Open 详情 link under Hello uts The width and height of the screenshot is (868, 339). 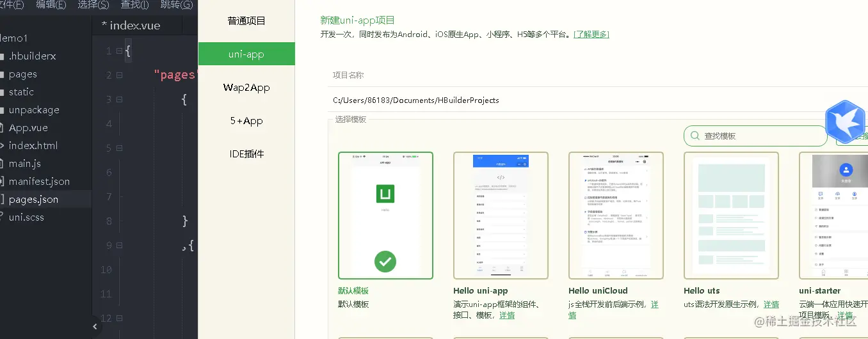[771, 304]
